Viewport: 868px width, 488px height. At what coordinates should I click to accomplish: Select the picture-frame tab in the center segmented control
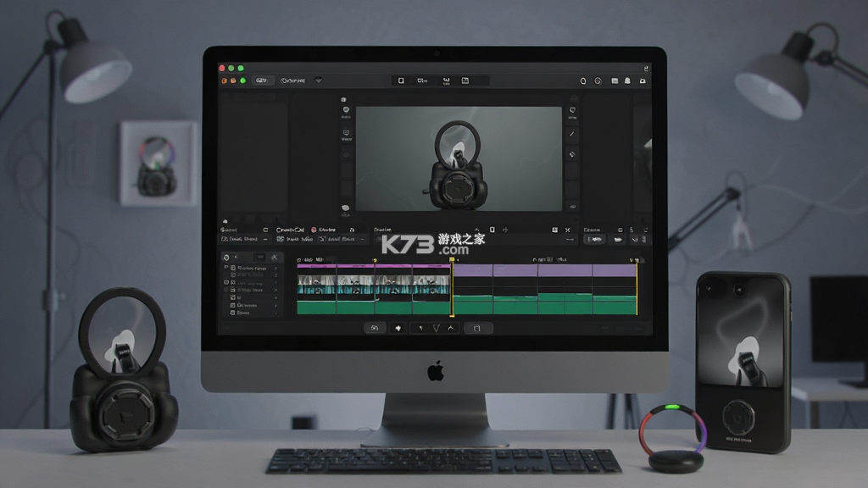pyautogui.click(x=465, y=80)
